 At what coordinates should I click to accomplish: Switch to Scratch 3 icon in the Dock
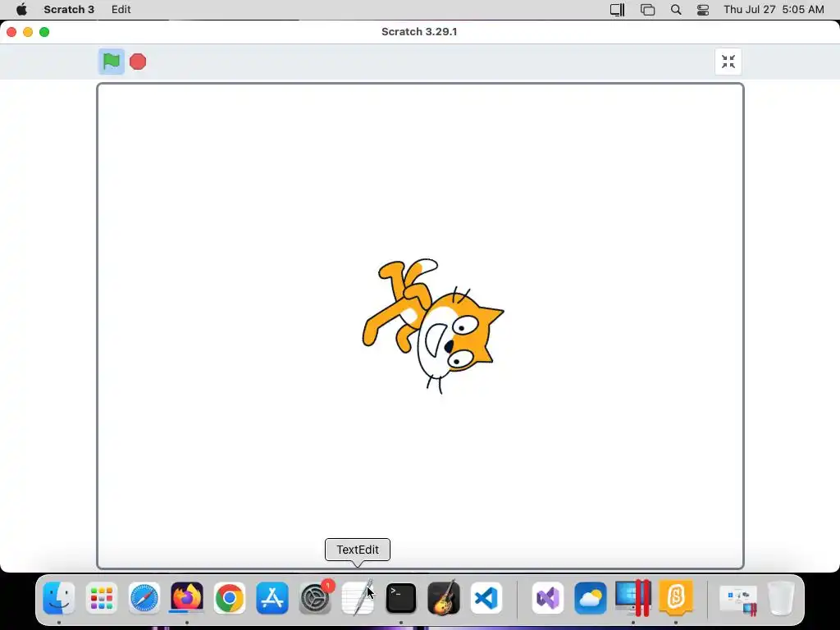click(x=676, y=598)
